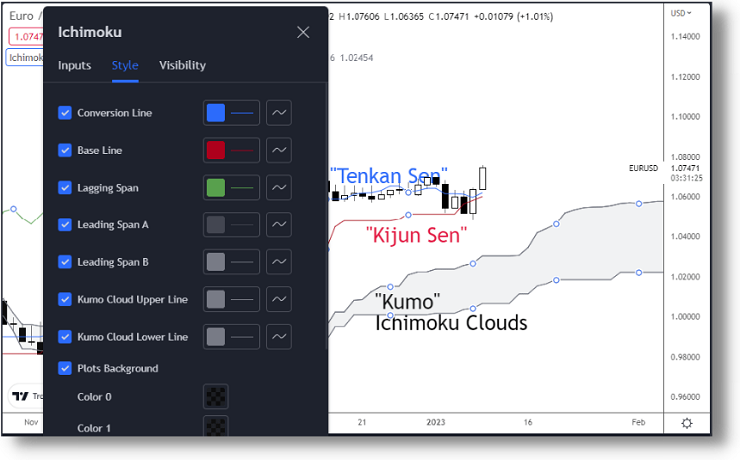Click the "Tenkan Sen" chart annotation
The width and height of the screenshot is (740, 460).
[x=388, y=176]
